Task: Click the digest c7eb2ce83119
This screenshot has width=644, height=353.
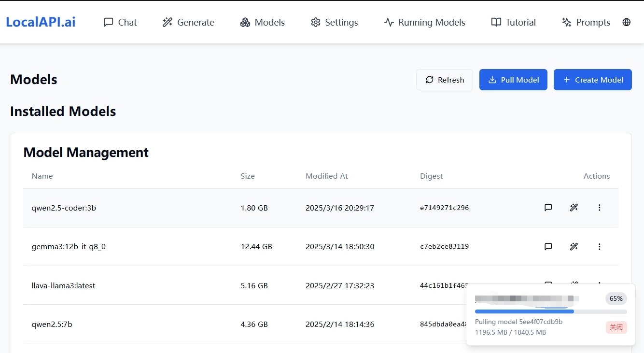Action: 445,246
